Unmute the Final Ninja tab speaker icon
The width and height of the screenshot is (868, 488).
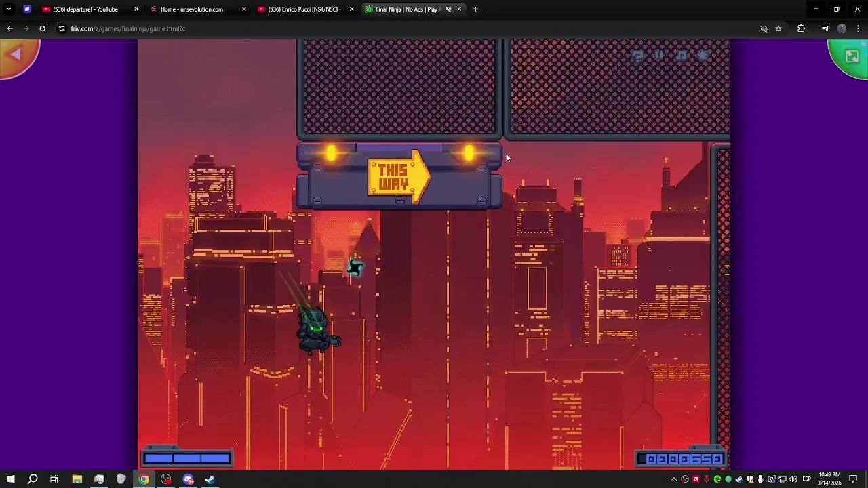[448, 9]
